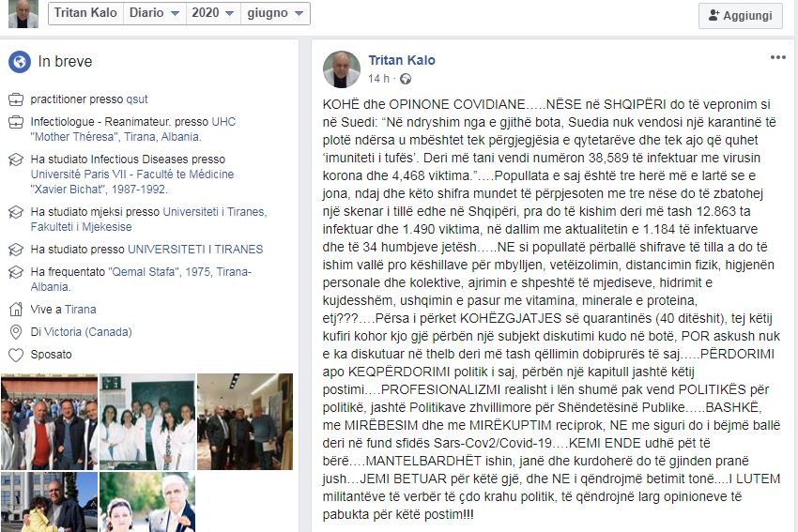Open the Tirana city link
The image size is (798, 532).
coord(80,310)
